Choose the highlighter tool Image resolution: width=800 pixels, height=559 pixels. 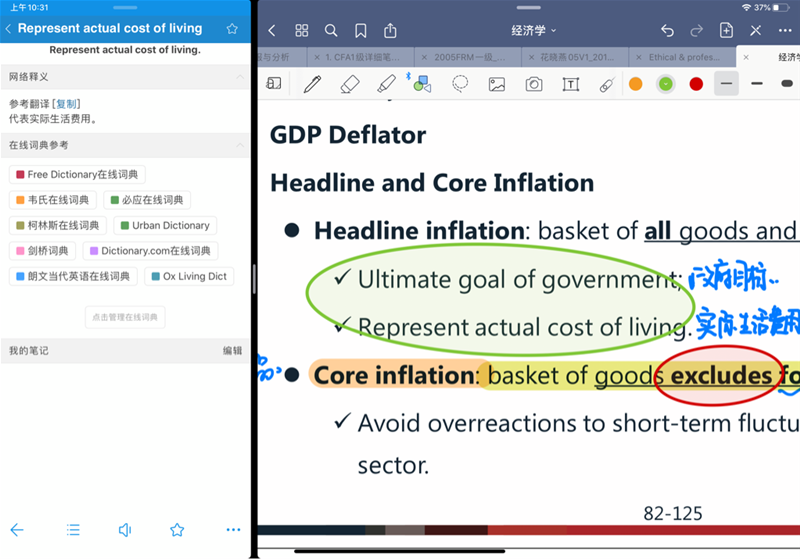386,84
